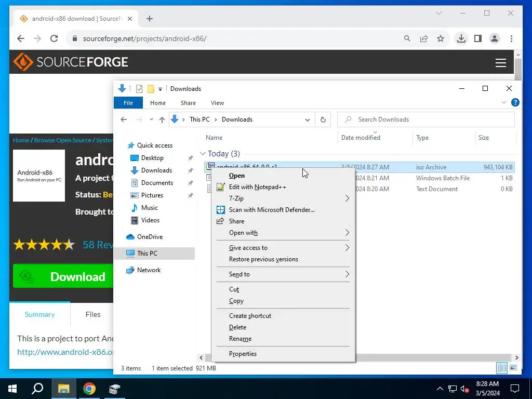Choose Delete in context menu
Viewport: 532px width, 399px height.
click(283, 327)
